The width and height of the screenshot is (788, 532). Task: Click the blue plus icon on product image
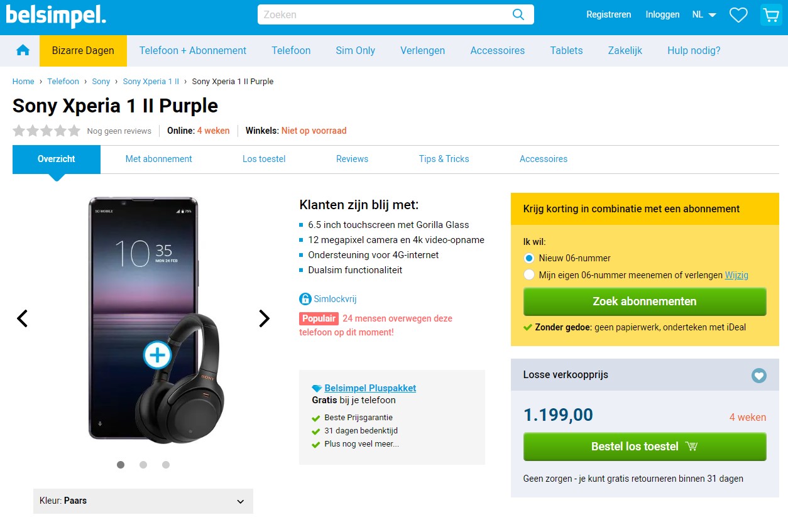(x=157, y=356)
